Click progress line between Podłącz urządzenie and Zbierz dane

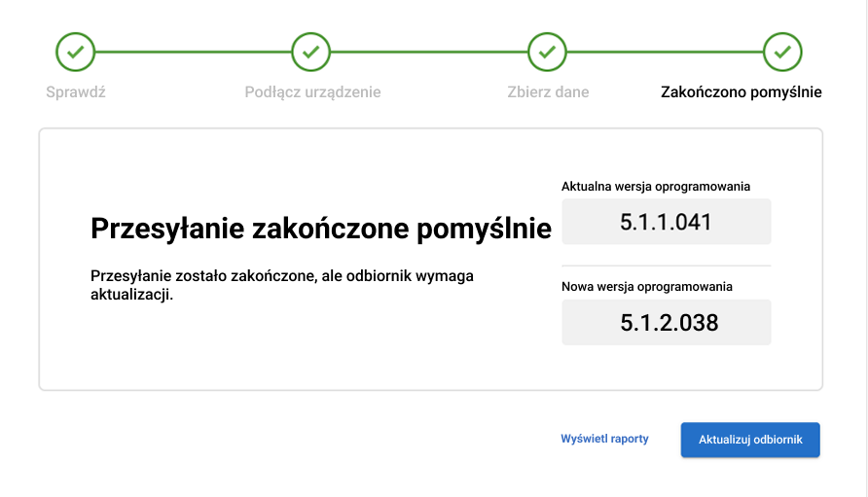(429, 52)
